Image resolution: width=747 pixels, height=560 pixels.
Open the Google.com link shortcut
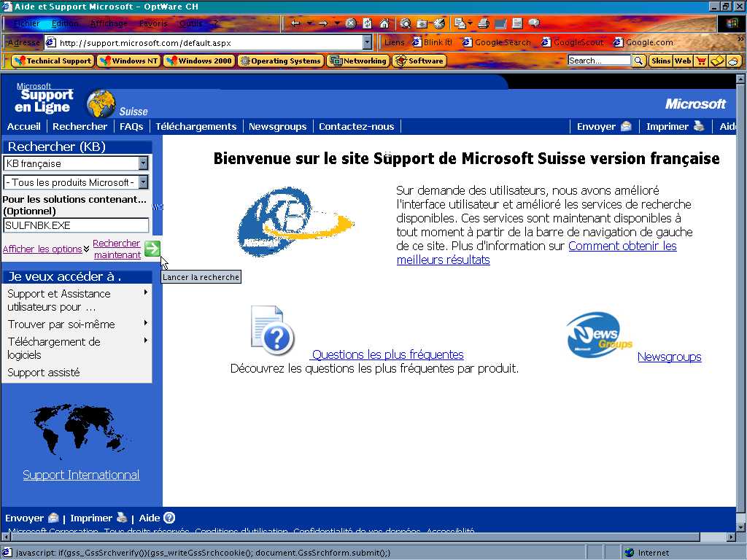(x=643, y=42)
